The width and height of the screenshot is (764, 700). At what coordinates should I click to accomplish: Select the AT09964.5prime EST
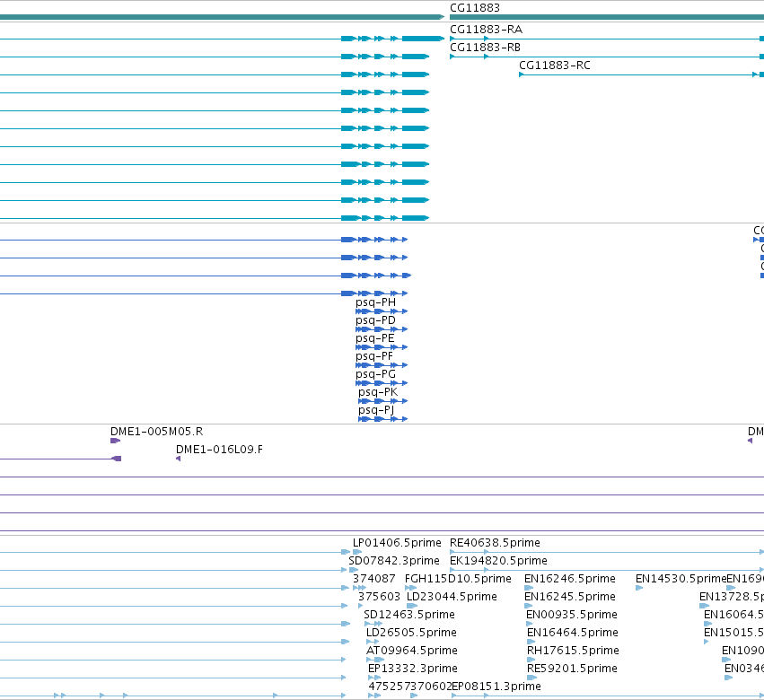coord(412,651)
